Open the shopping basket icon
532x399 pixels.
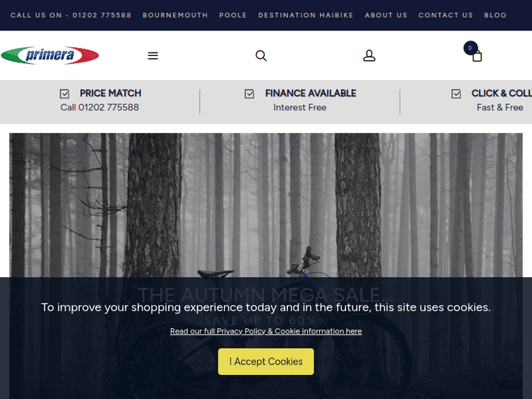click(477, 56)
